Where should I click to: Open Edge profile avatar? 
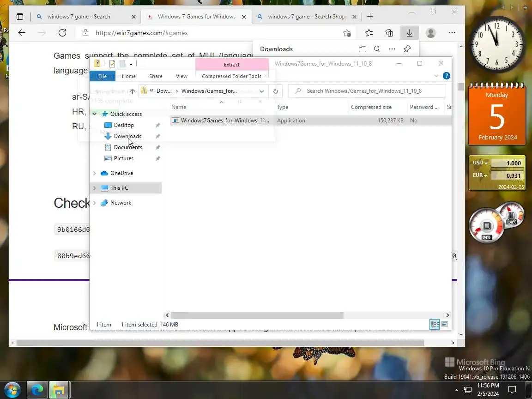[x=431, y=33]
